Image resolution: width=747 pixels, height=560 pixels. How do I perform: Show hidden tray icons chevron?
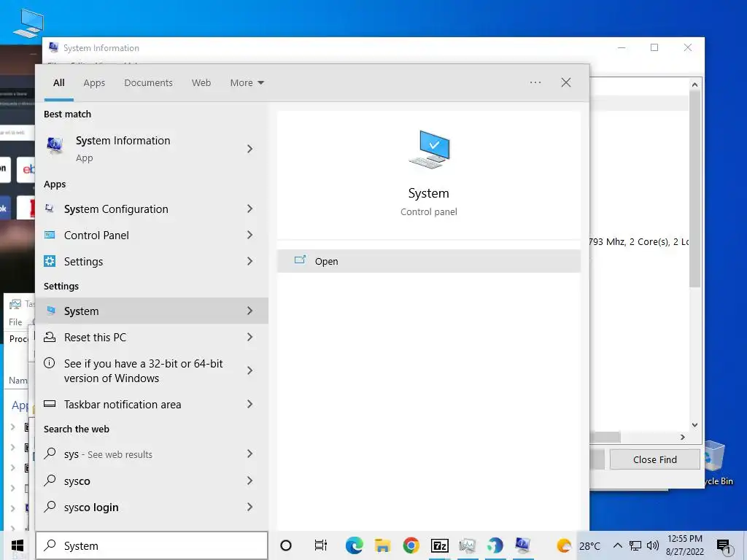click(x=617, y=545)
